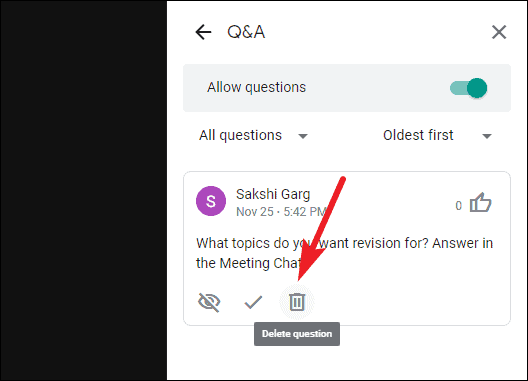Click the Q&A panel title
The height and width of the screenshot is (381, 528).
tap(246, 32)
